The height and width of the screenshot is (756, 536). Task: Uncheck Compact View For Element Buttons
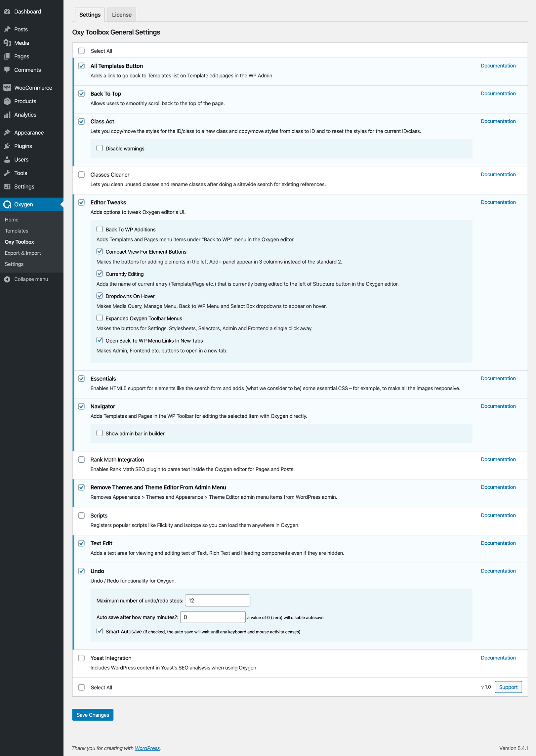(x=100, y=251)
